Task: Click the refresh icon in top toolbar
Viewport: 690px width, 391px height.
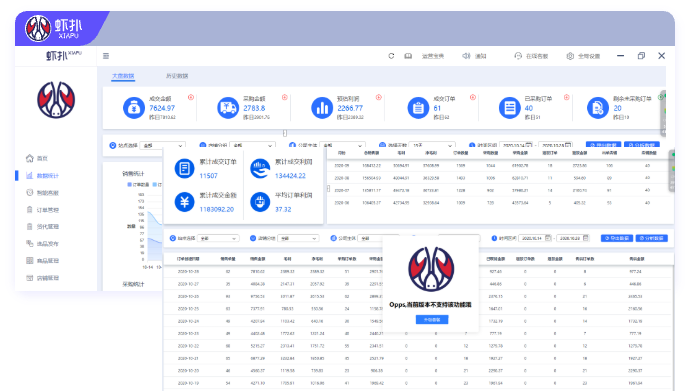Action: [x=391, y=56]
